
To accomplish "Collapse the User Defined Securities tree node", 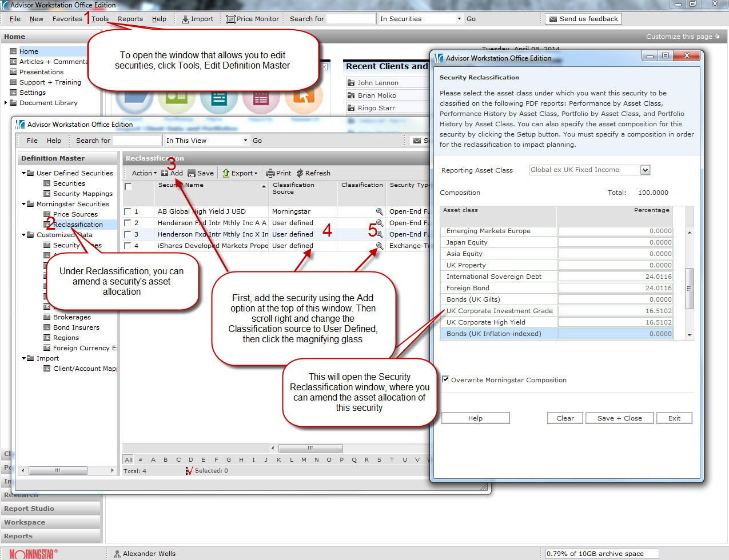I will coord(24,173).
